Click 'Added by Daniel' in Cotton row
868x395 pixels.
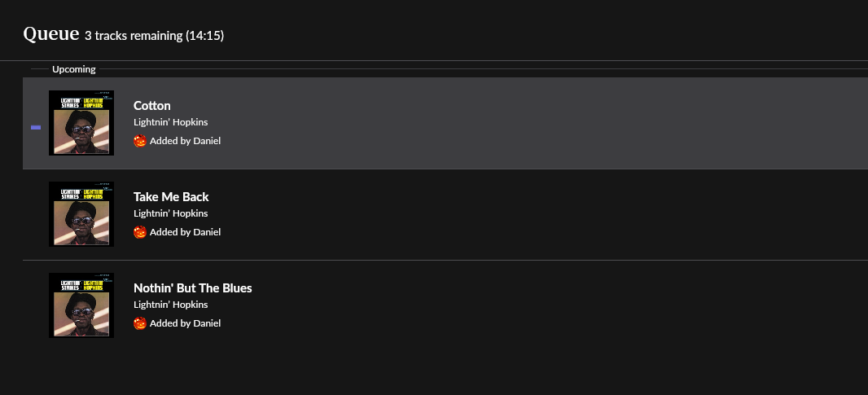pos(185,141)
